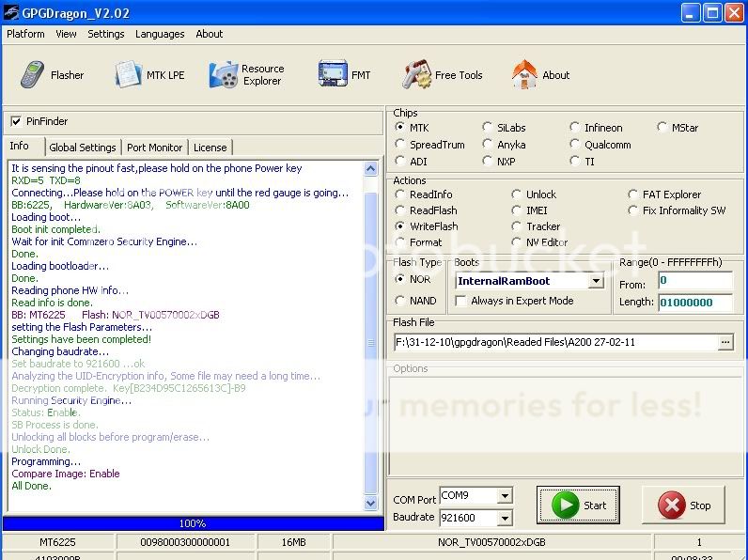Open the Flasher tool icon
Viewport: 748px width, 560px height.
[x=33, y=74]
